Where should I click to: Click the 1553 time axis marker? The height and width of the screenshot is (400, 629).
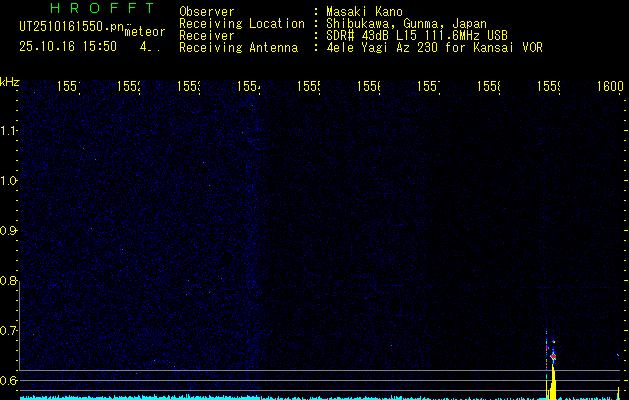[x=189, y=86]
